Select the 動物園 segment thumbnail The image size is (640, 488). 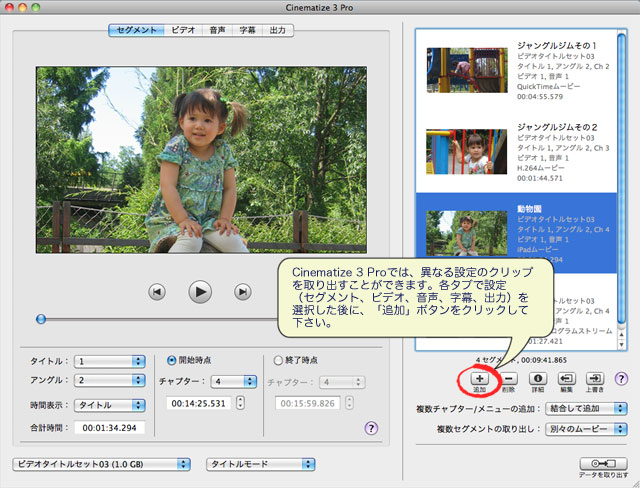pyautogui.click(x=467, y=233)
